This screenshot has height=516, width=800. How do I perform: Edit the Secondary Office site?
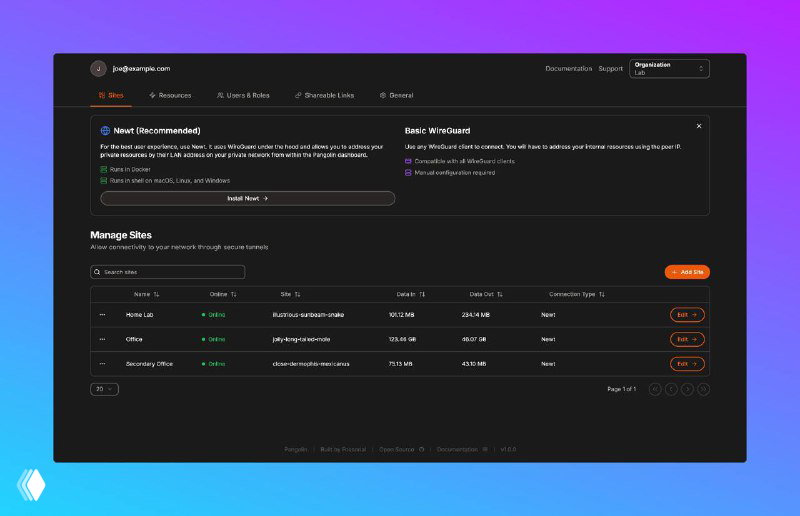(687, 364)
